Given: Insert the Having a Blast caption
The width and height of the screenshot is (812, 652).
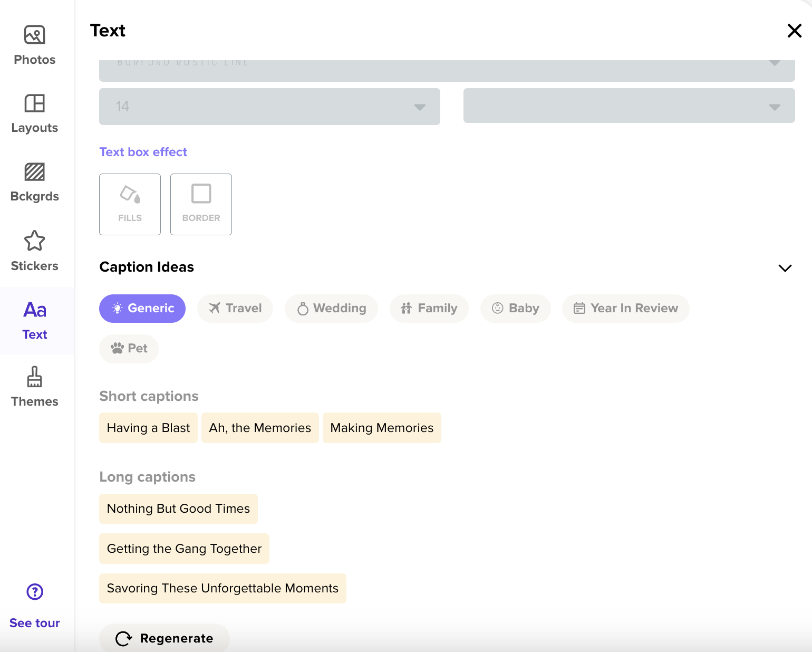Looking at the screenshot, I should coord(148,428).
